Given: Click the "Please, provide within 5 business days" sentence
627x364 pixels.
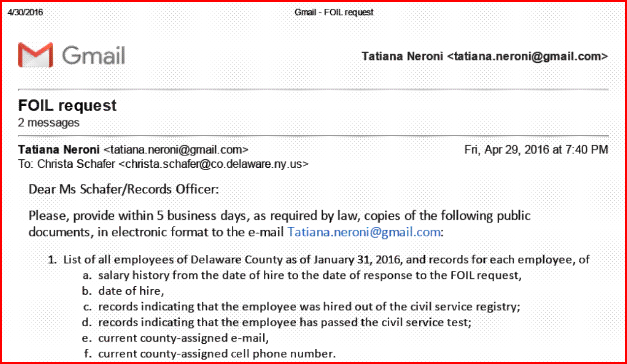Looking at the screenshot, I should 280,215.
